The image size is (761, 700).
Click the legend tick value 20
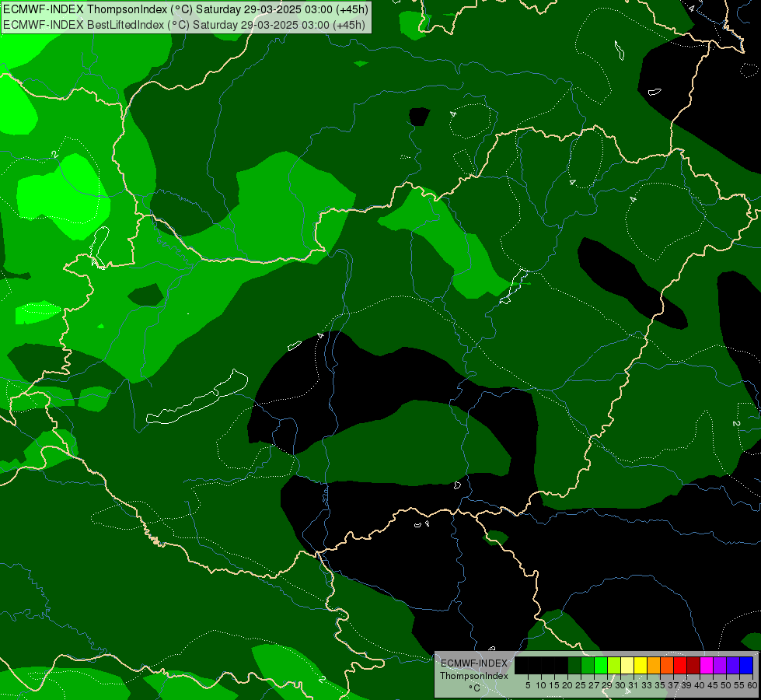(567, 685)
